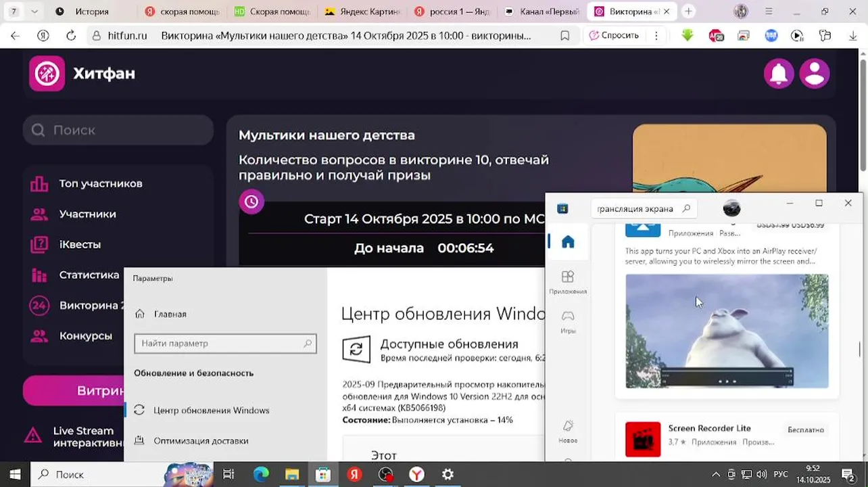
Task: Click the iКвесты question-mark icon
Action: point(39,244)
